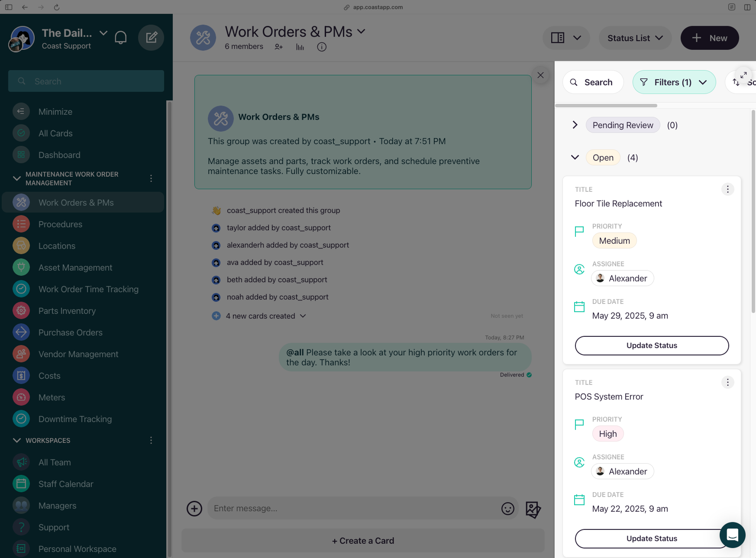The width and height of the screenshot is (756, 558).
Task: Update status of POS System Error
Action: 652,539
